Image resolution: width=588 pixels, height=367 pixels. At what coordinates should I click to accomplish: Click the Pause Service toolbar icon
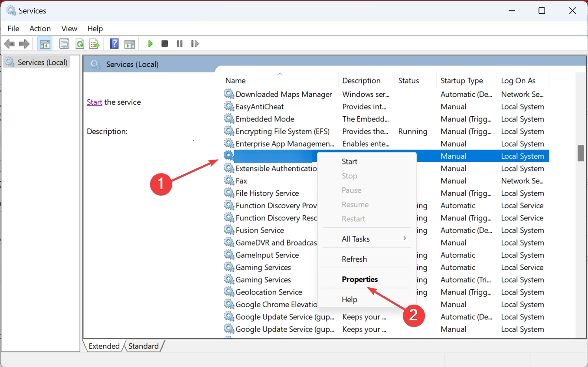(180, 44)
